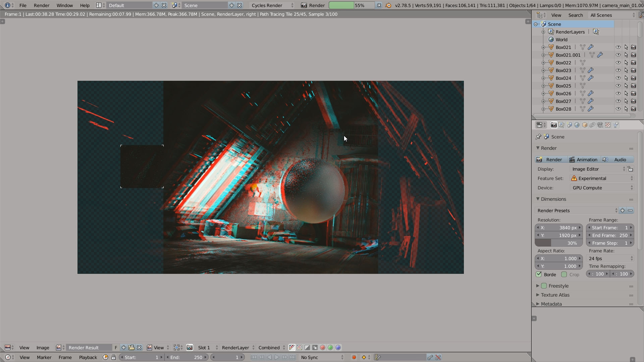Open the Render Presets dropdown
Image resolution: width=644 pixels, height=362 pixels.
click(x=577, y=210)
